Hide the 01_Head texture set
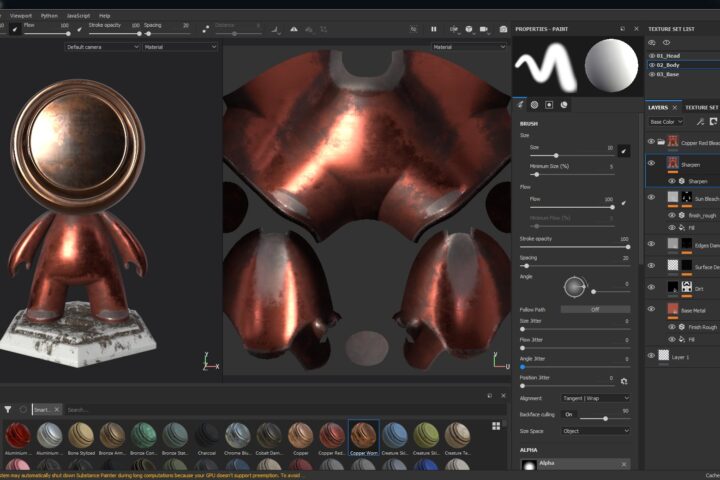This screenshot has height=480, width=720. coord(652,56)
